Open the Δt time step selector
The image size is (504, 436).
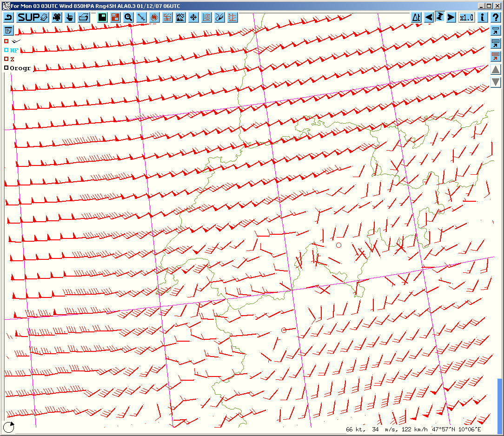[x=416, y=18]
